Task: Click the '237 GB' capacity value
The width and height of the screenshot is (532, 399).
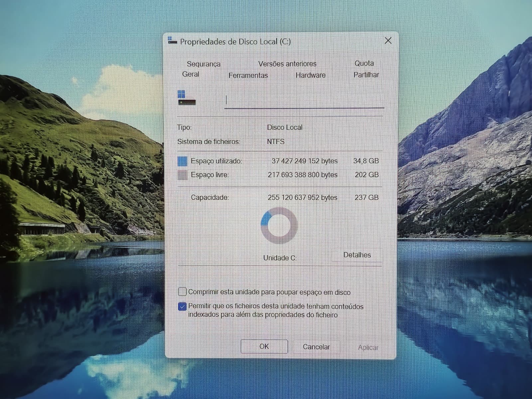Action: 366,198
